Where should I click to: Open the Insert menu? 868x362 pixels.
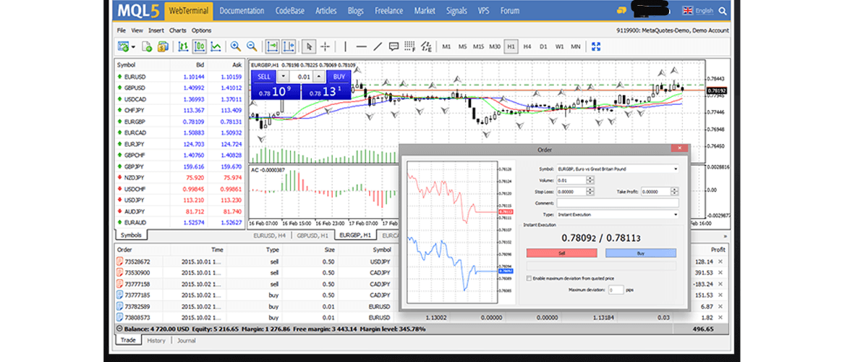(x=156, y=30)
